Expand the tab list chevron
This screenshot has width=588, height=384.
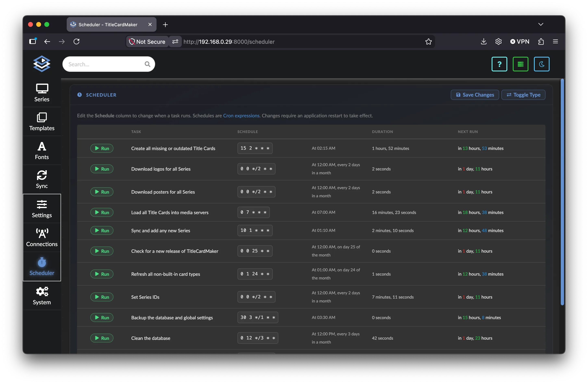[x=541, y=24]
